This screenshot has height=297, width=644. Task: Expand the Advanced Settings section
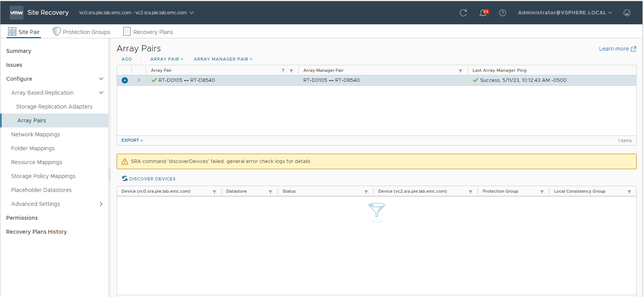pos(101,204)
